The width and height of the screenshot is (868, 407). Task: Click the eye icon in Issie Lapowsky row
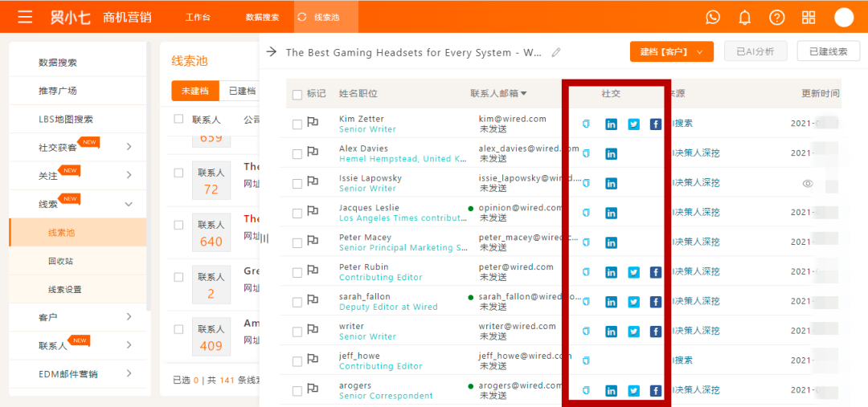[x=808, y=183]
